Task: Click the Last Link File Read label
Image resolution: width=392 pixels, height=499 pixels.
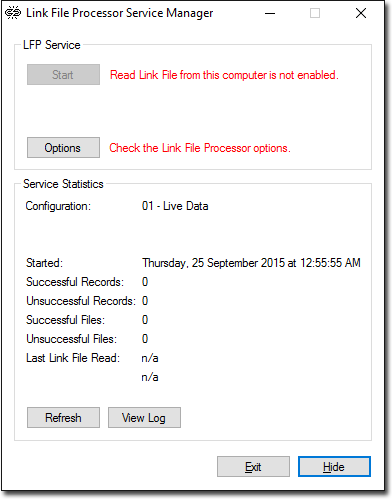Action: [x=73, y=358]
